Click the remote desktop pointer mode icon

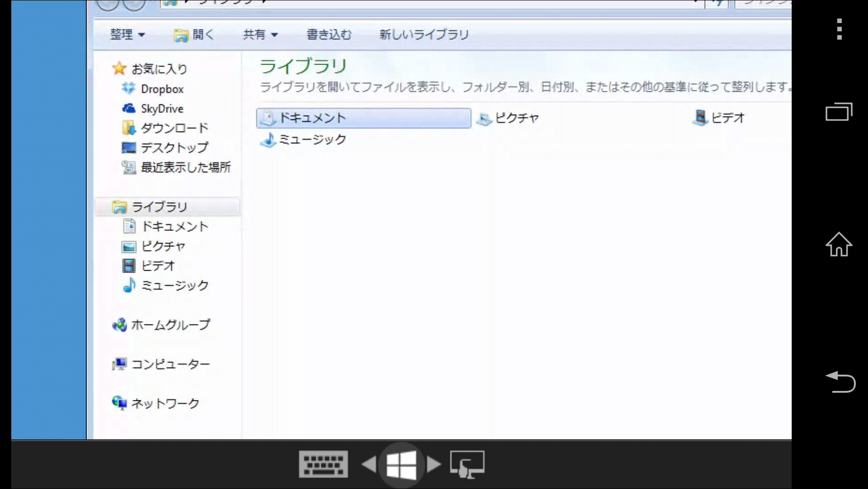pos(467,464)
